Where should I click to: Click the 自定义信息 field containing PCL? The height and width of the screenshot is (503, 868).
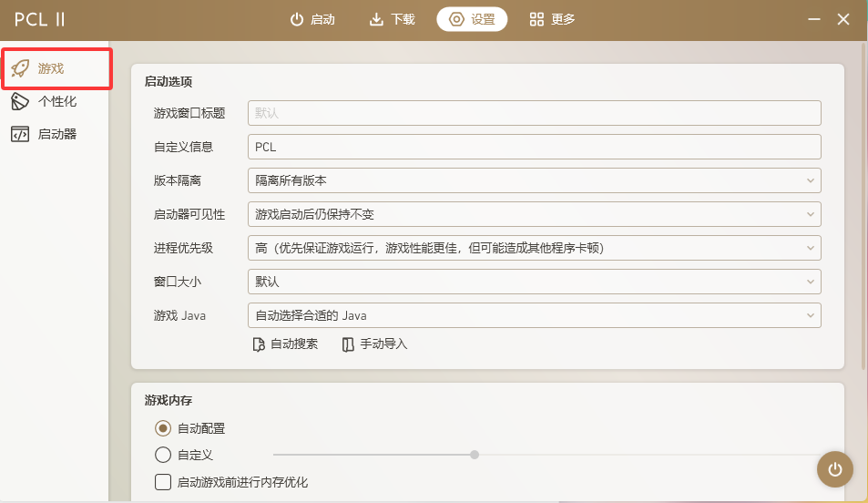click(x=535, y=147)
